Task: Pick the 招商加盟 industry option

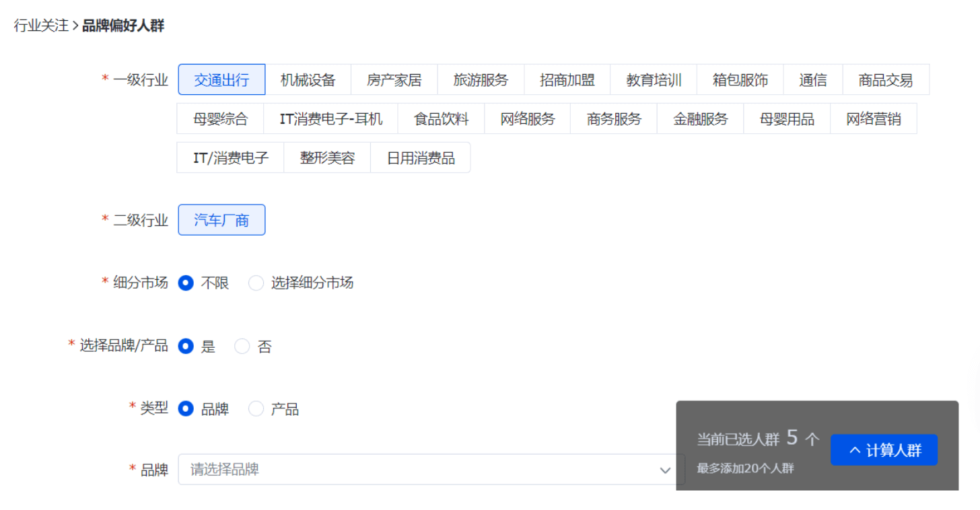Action: tap(567, 80)
